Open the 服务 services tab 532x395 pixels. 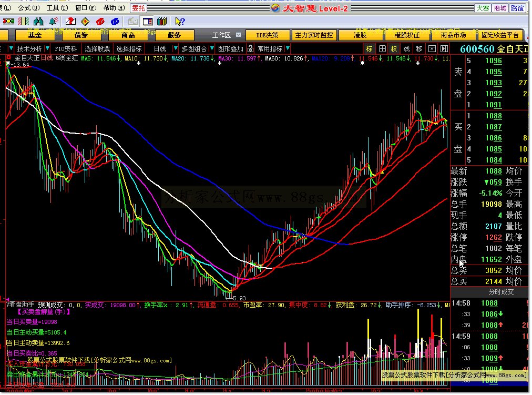(x=175, y=35)
